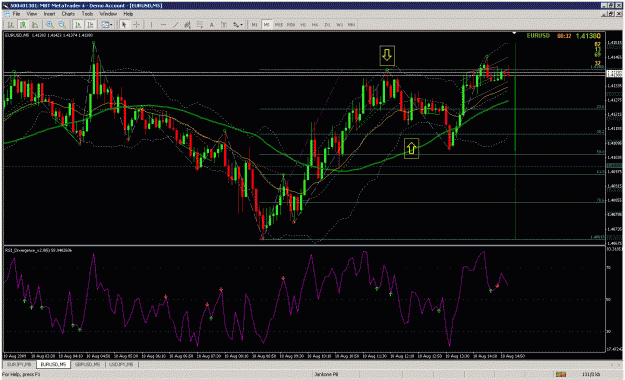Select the vertical line drawing tool
Image resolution: width=625 pixels, height=380 pixels.
(x=151, y=25)
